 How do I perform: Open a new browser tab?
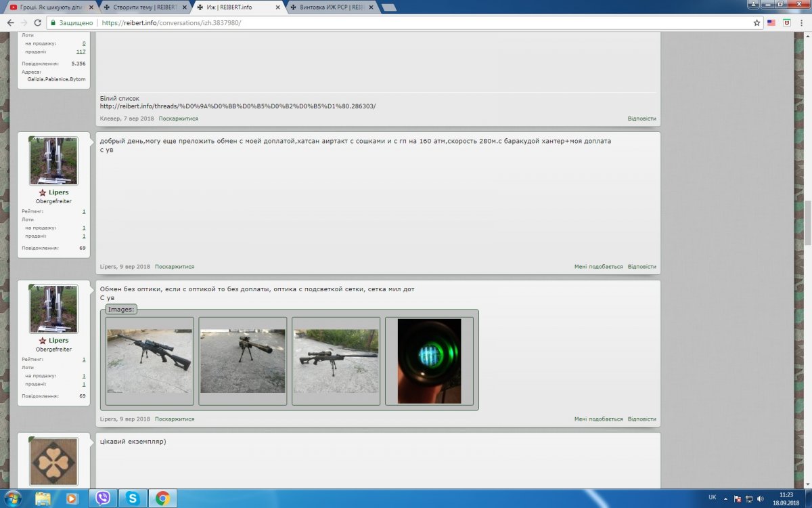(x=389, y=7)
